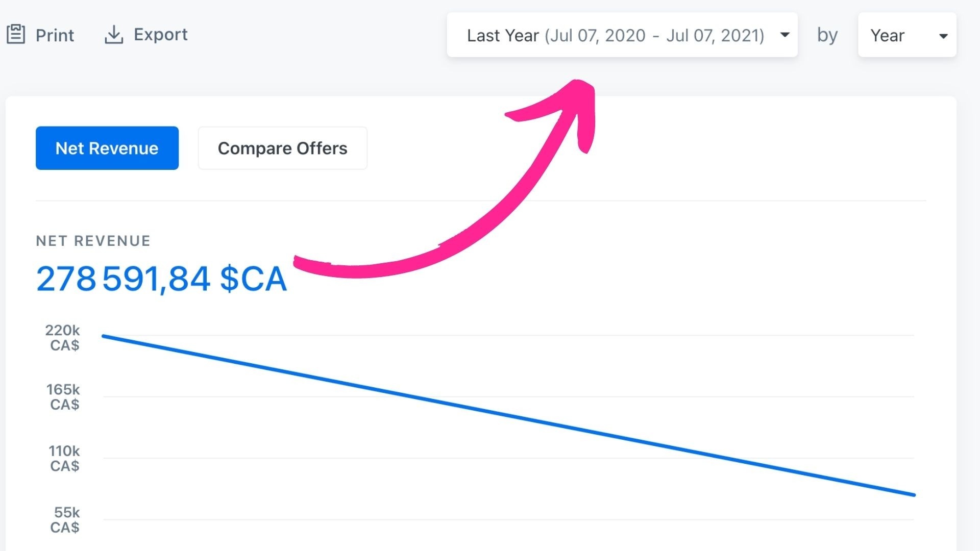Screen dimensions: 980x551
Task: Click the 220k CA$ axis label
Action: point(63,338)
